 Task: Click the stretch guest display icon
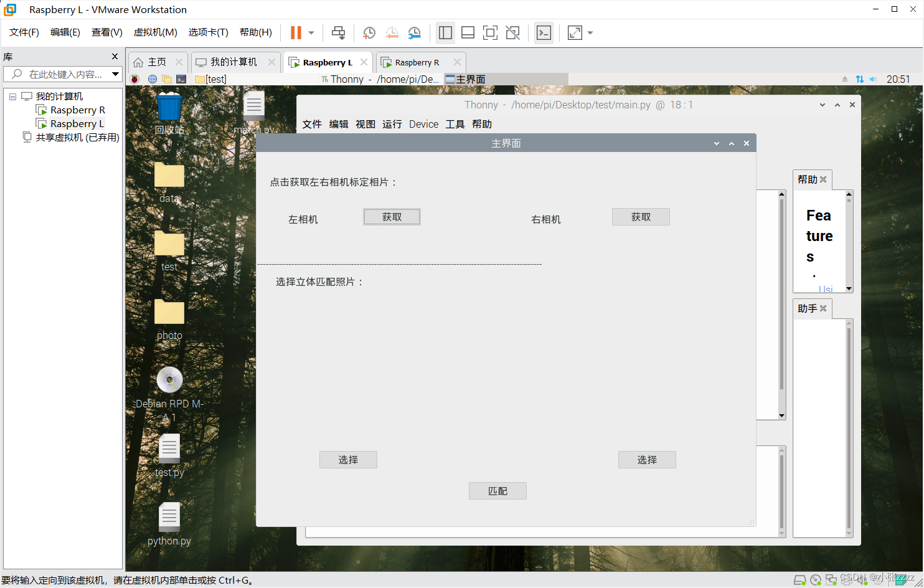(575, 33)
